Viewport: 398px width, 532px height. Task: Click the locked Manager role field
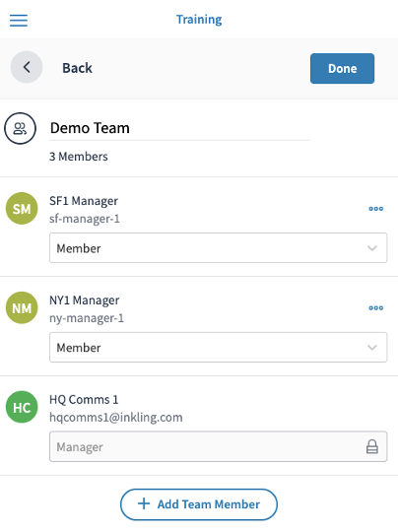pos(218,446)
